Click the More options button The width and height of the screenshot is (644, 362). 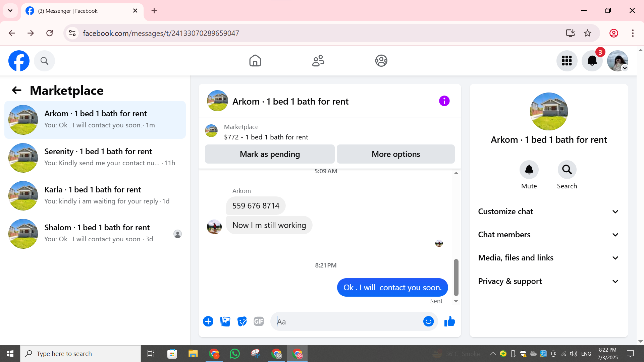pyautogui.click(x=396, y=154)
